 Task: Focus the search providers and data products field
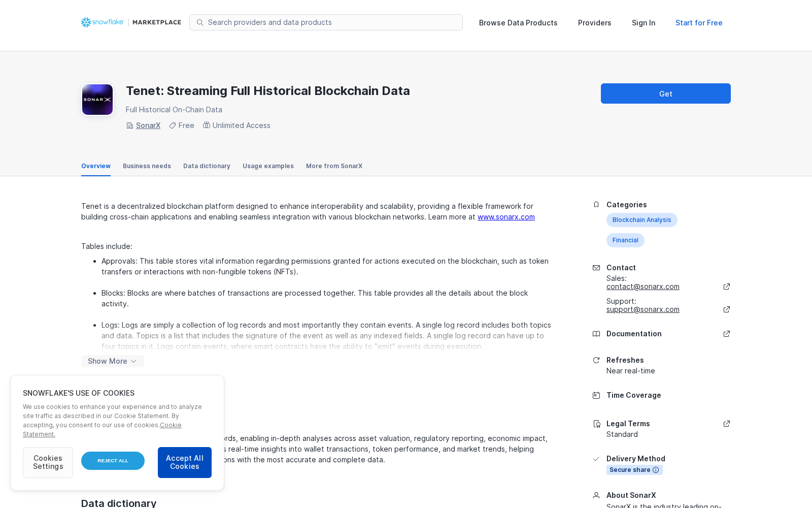326,22
